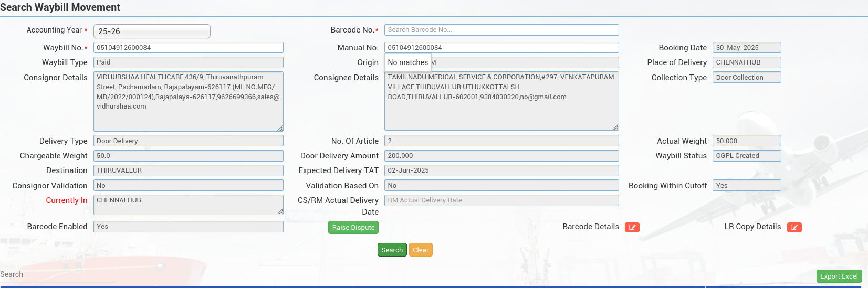
Task: Click the Expected Delivery TAT field
Action: [x=501, y=170]
